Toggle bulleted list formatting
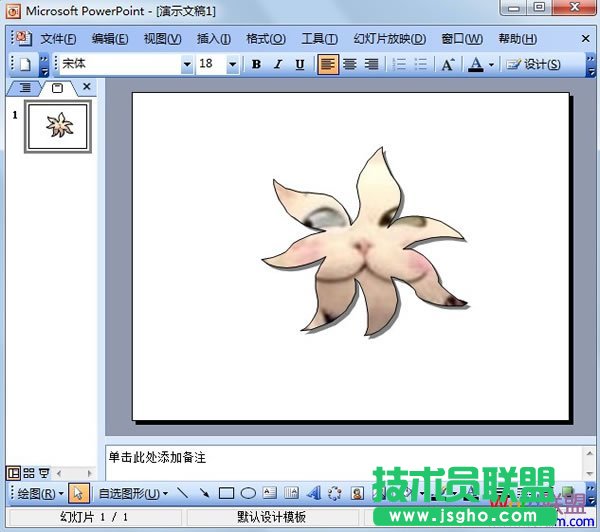 (x=420, y=64)
